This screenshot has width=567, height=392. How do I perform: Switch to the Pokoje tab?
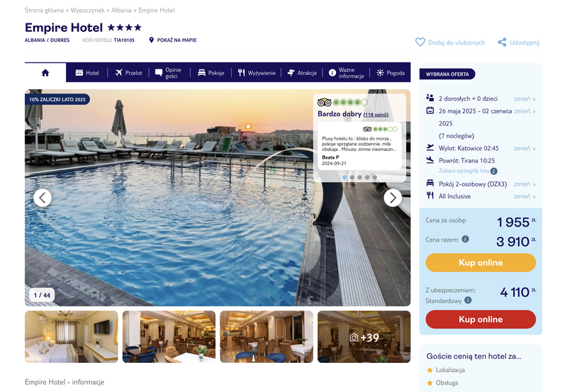[211, 73]
